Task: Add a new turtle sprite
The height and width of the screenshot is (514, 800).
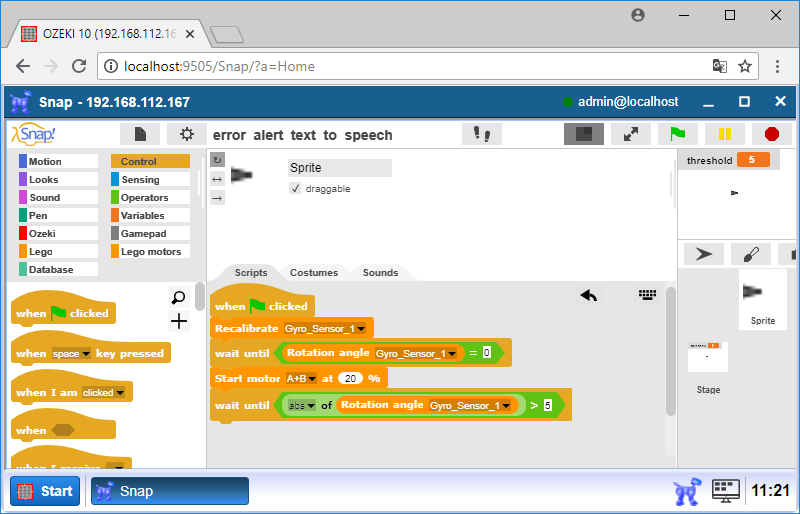Action: 704,254
